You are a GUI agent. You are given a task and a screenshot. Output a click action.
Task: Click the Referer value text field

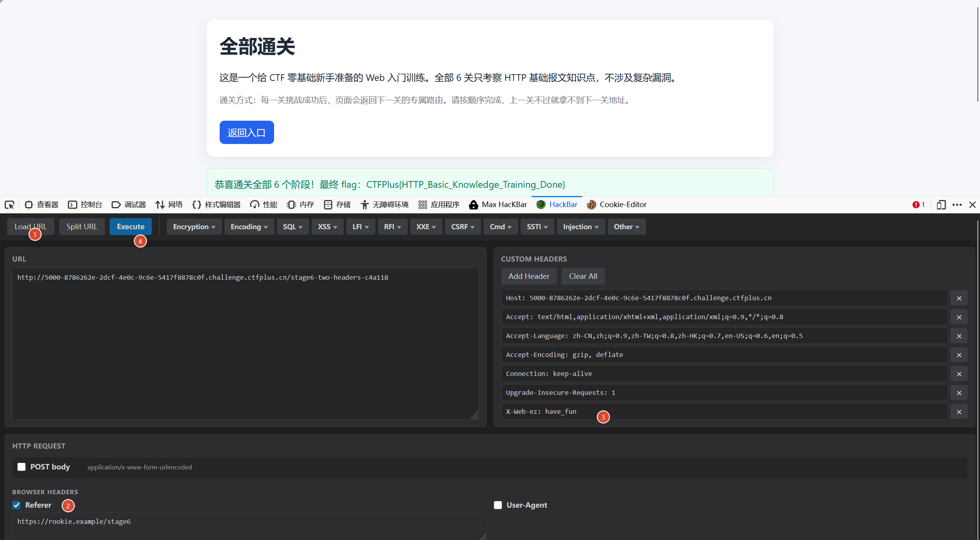coord(249,526)
